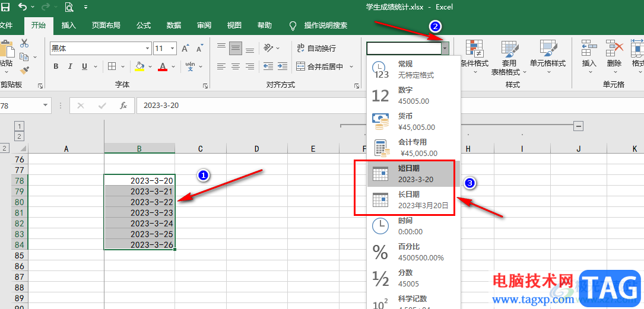The image size is (644, 309).
Task: Select 短日期 short date format
Action: [x=414, y=174]
